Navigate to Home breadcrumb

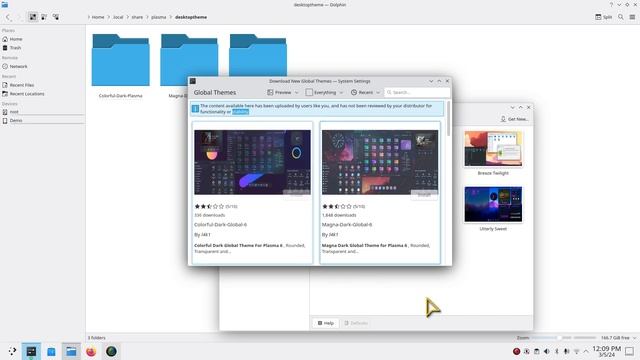pos(98,17)
